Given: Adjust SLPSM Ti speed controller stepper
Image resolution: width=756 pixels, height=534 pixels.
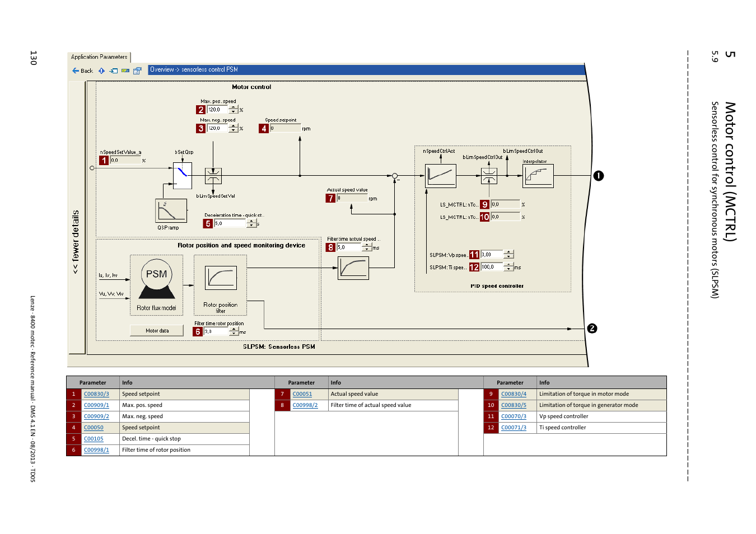Looking at the screenshot, I should tap(508, 267).
